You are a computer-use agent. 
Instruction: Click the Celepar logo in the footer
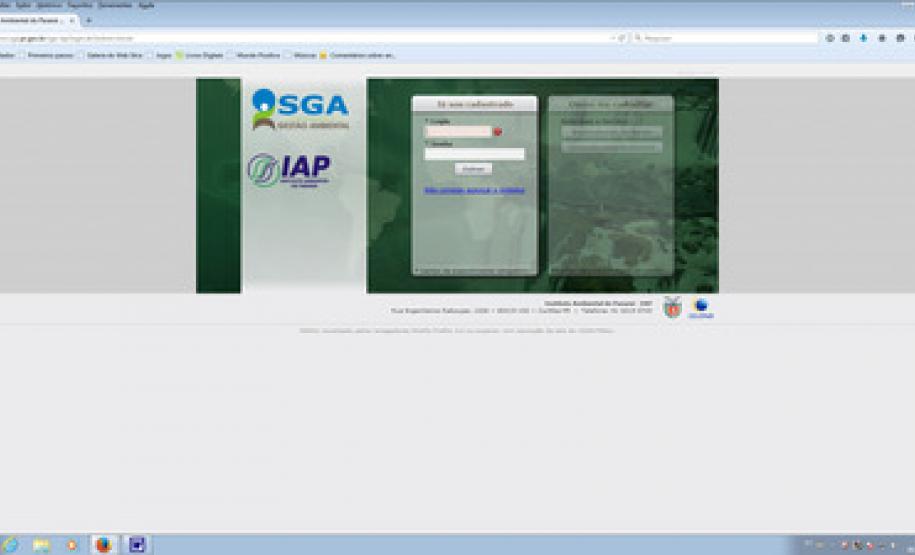coord(702,308)
